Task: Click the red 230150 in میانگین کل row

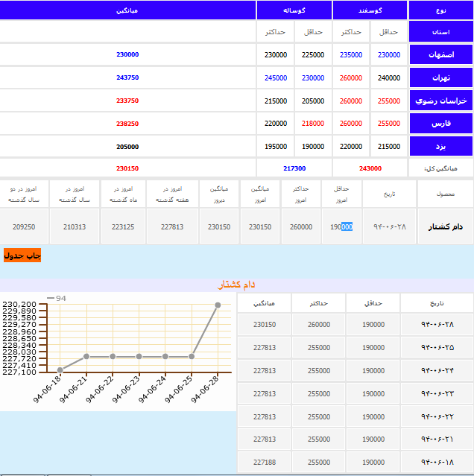Action: (x=127, y=168)
